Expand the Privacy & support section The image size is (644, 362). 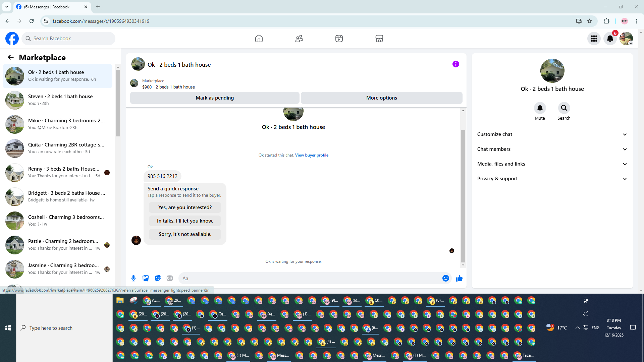click(552, 179)
